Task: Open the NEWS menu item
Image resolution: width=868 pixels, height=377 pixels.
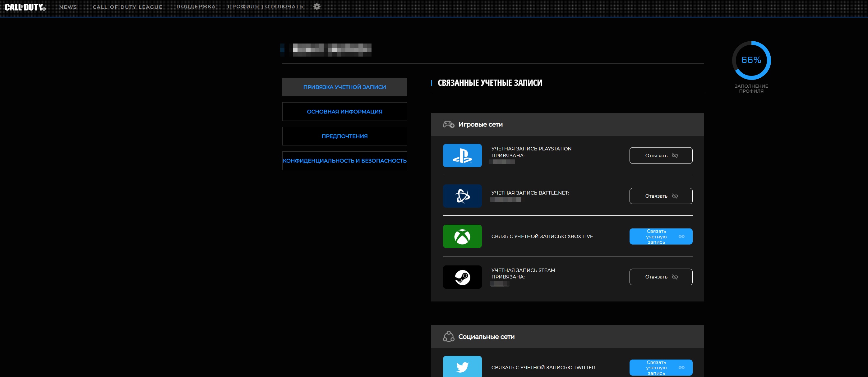Action: pos(68,7)
